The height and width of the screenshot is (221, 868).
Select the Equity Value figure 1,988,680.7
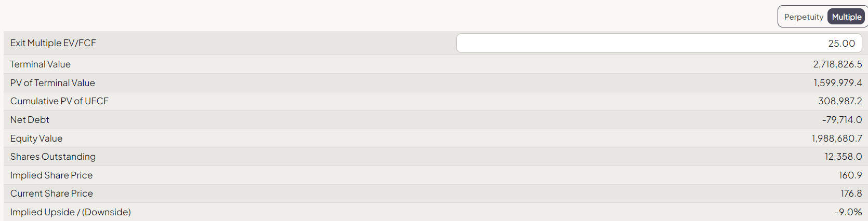coord(837,139)
